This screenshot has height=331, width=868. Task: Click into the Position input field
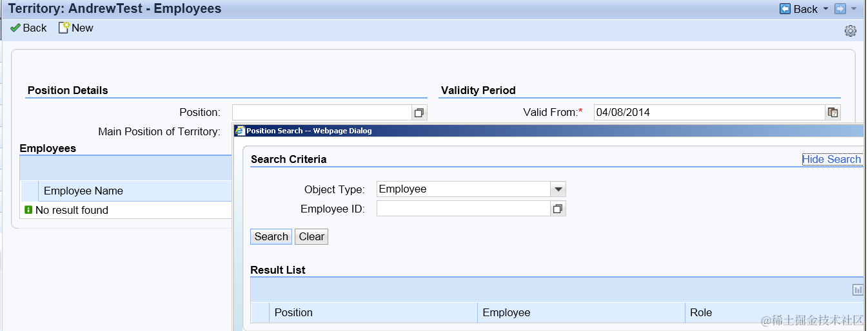[322, 112]
